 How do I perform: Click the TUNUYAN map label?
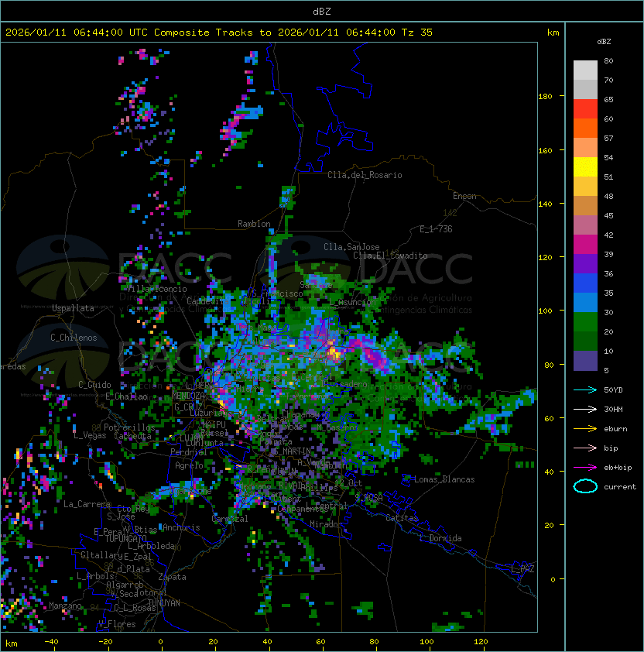coord(164,603)
